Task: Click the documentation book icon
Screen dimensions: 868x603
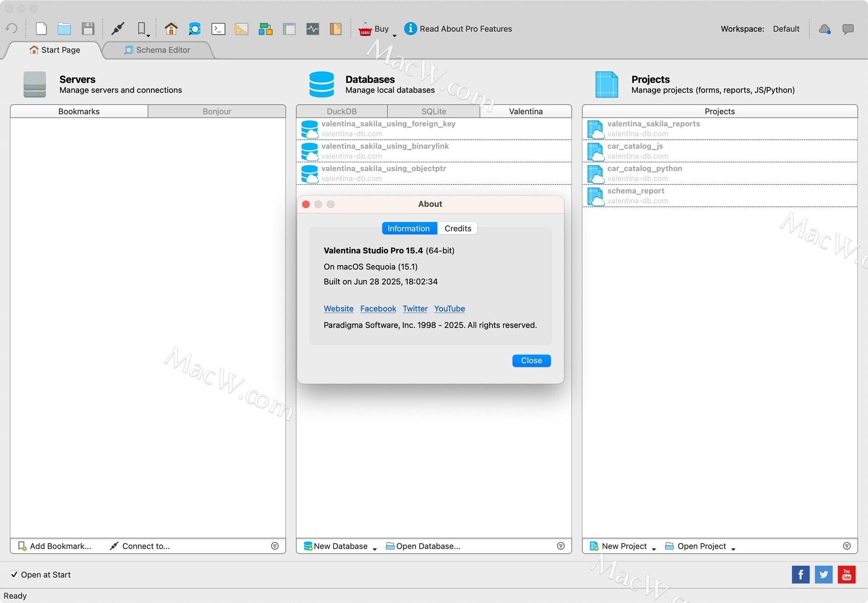Action: click(335, 28)
